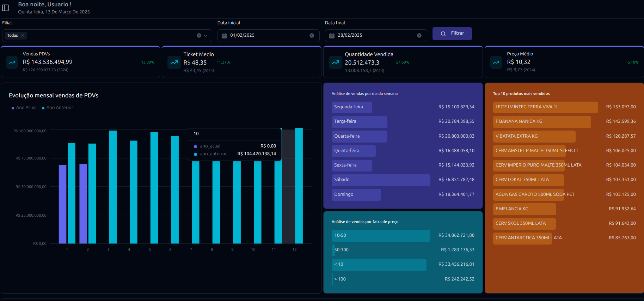Click the calendar icon in Data inicial

pyautogui.click(x=224, y=36)
